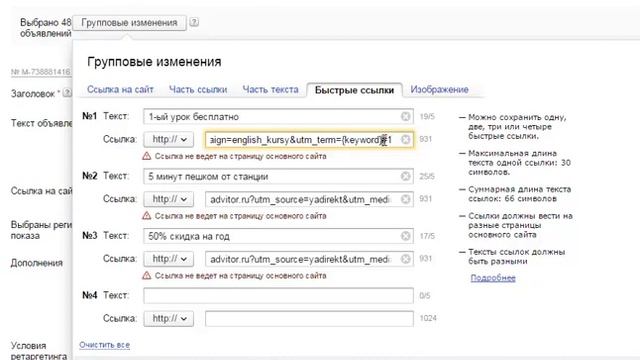This screenshot has width=640, height=360.
Task: Switch to the Часть текста tab
Action: [x=270, y=89]
